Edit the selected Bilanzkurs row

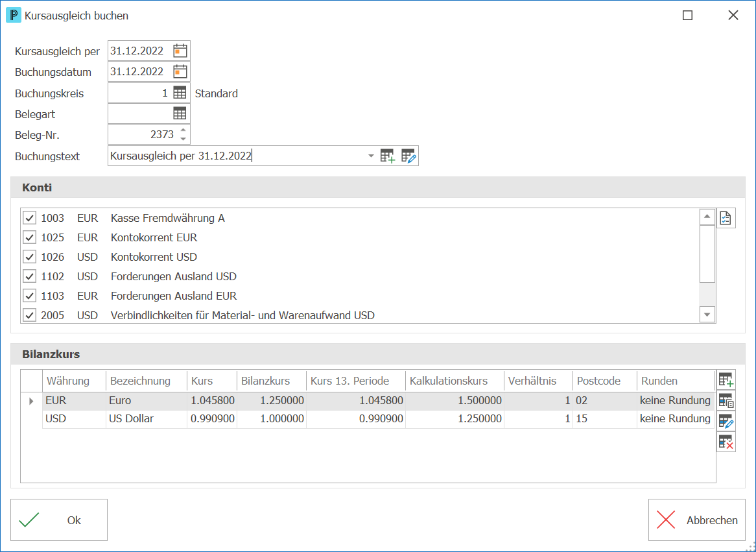(x=726, y=421)
